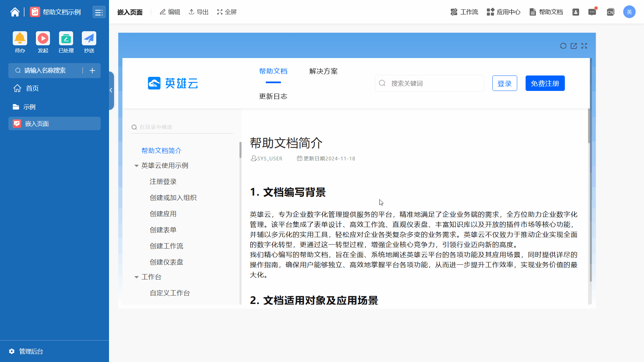The image size is (644, 362).
Task: Click the contacts icon in the top bar
Action: (x=576, y=12)
